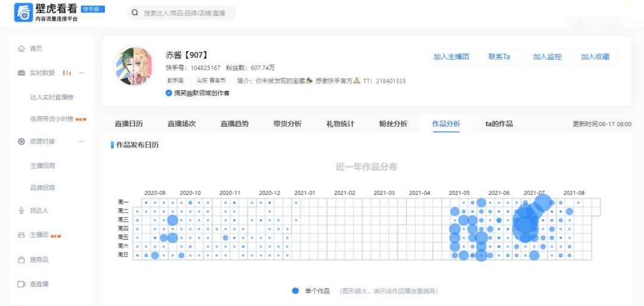Click the 加入监控 button
The image size is (644, 306).
[x=547, y=57]
